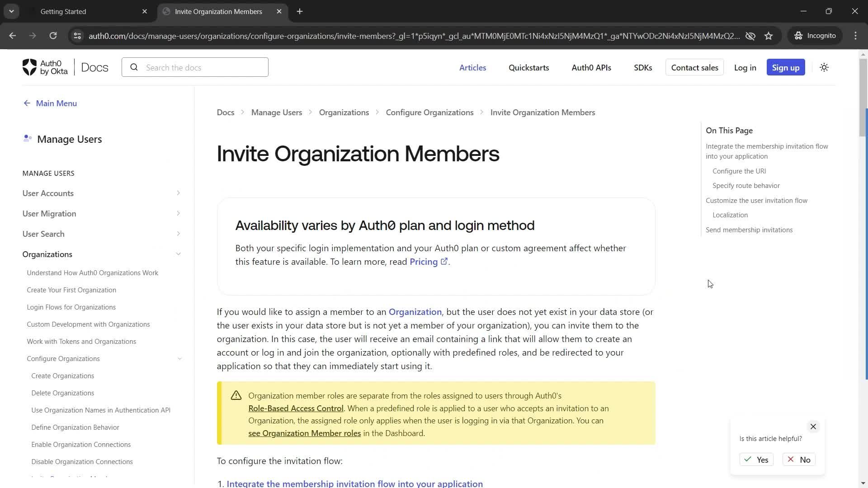Open the SDKs nav item
This screenshot has height=488, width=868.
click(x=643, y=67)
